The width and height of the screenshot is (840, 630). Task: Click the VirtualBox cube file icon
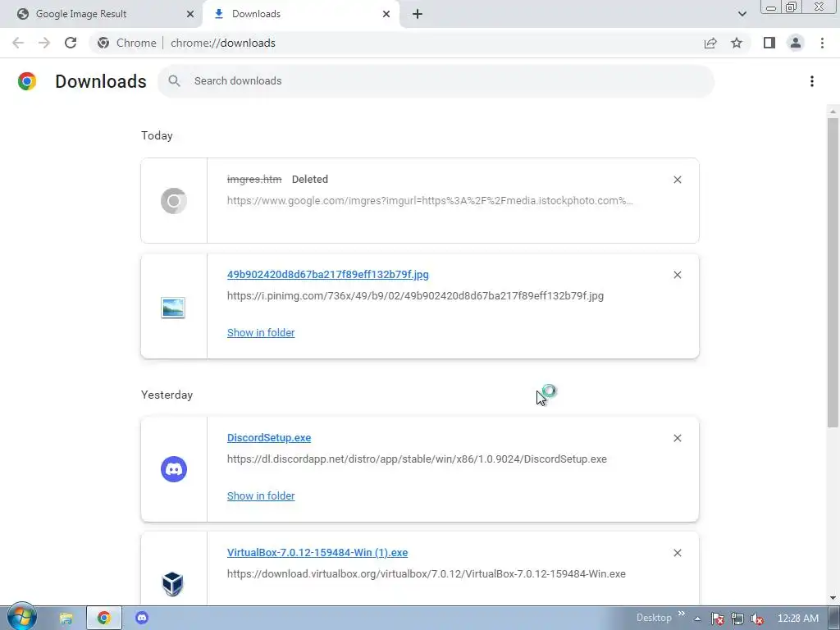(x=172, y=584)
